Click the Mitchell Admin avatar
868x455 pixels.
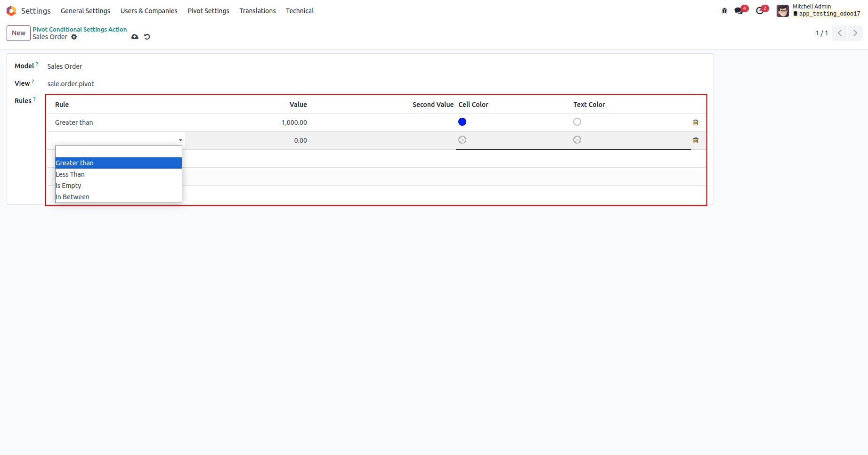click(x=783, y=11)
